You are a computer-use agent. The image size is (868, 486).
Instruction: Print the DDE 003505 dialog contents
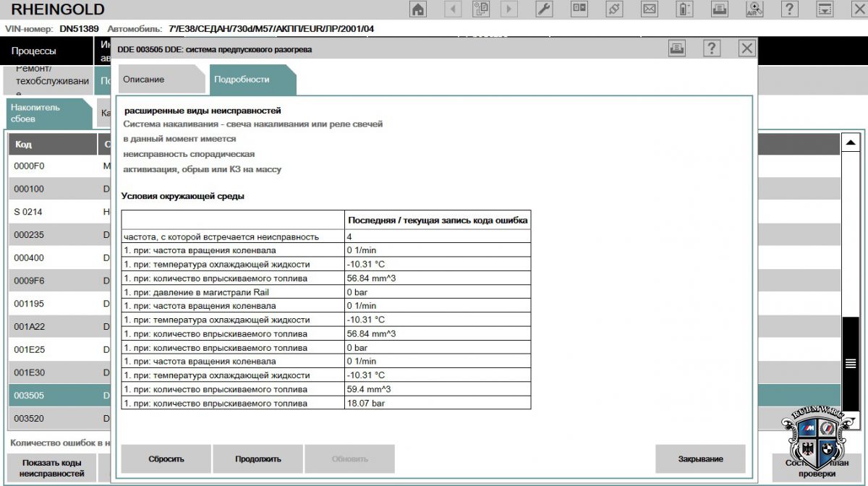coord(677,48)
